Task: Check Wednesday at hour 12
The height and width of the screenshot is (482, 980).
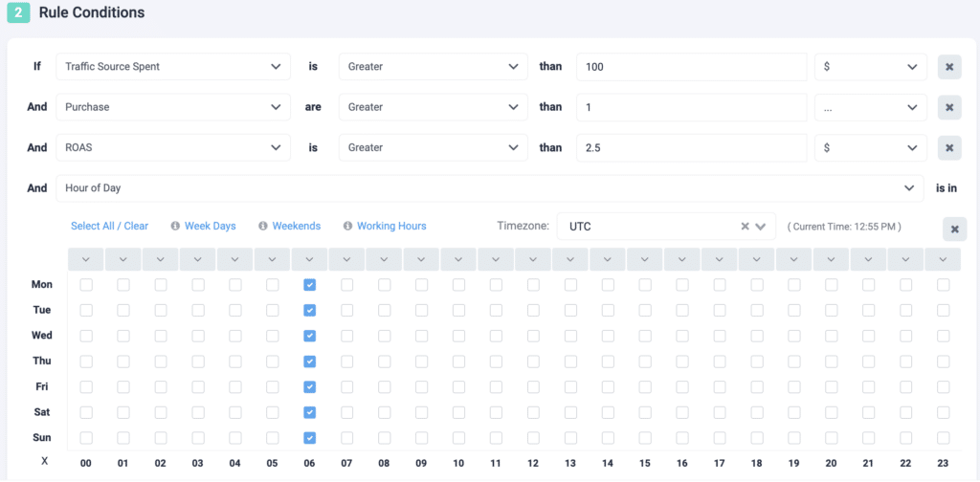Action: (533, 336)
